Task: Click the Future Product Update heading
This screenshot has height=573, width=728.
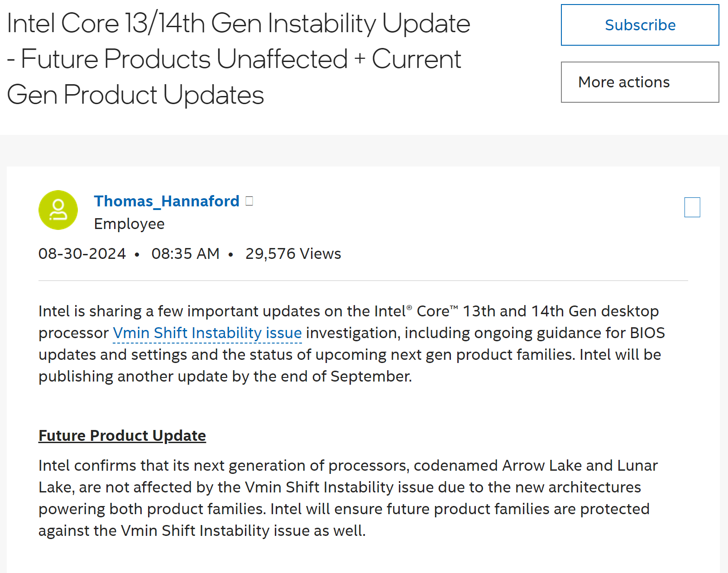Action: [122, 435]
